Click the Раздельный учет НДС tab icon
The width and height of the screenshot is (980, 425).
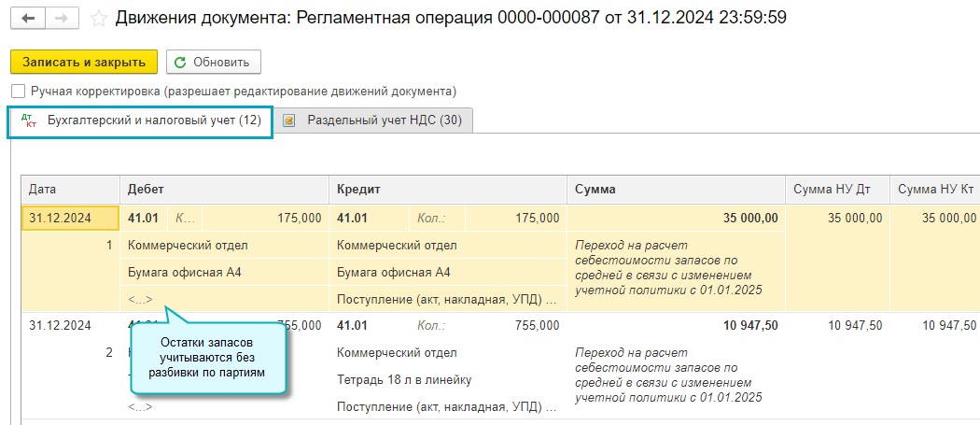[x=289, y=120]
